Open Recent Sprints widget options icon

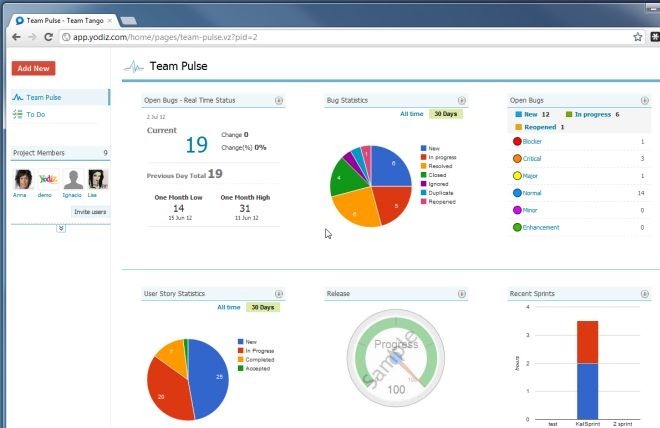[644, 294]
